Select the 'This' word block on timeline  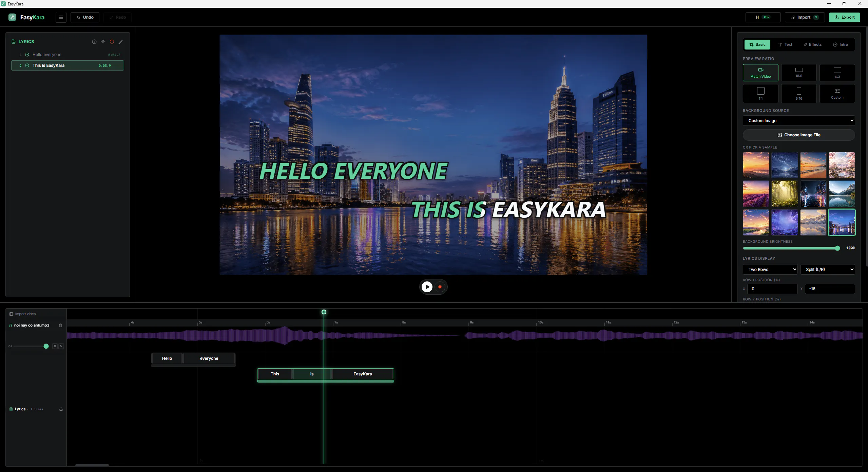[x=275, y=374]
